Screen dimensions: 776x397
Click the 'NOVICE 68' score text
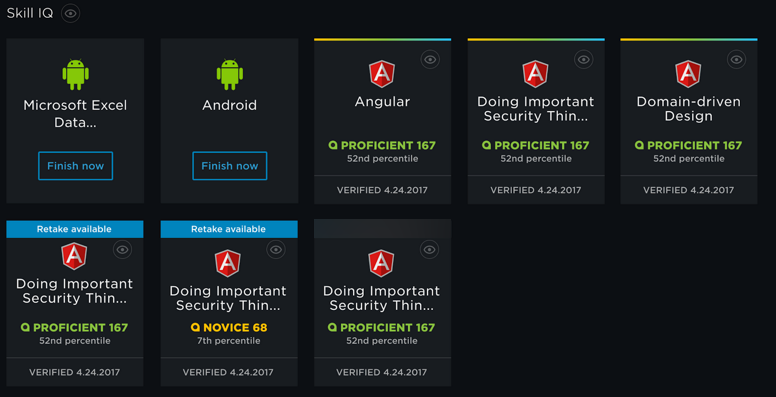pyautogui.click(x=229, y=328)
